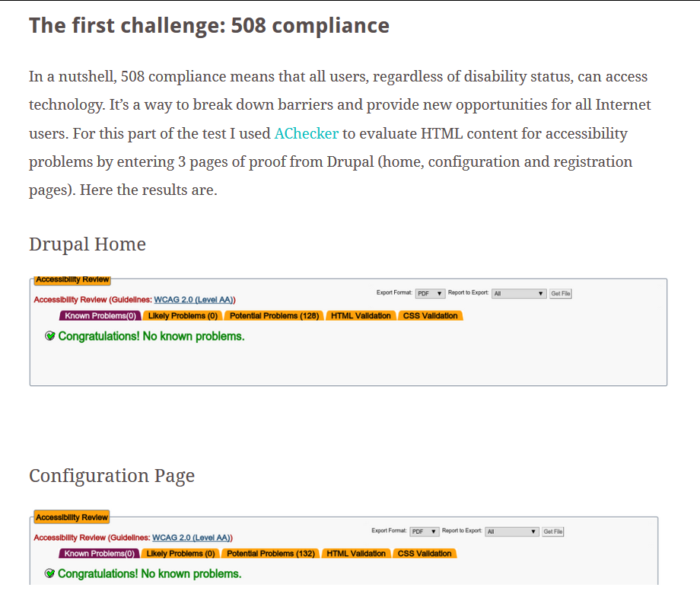Screen dimensions: 700x597
Task: Expand the PDF Export Format dropdown in Configuration Page review
Action: pos(424,532)
